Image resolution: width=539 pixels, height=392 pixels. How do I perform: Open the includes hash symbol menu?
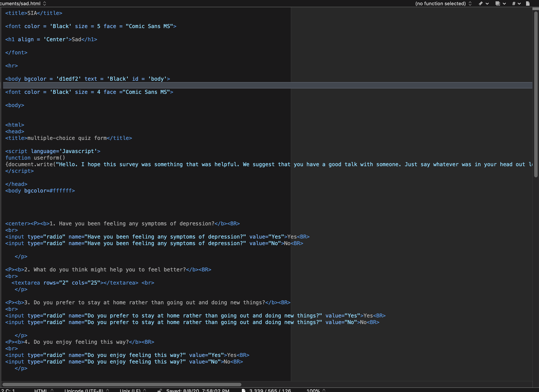click(514, 3)
